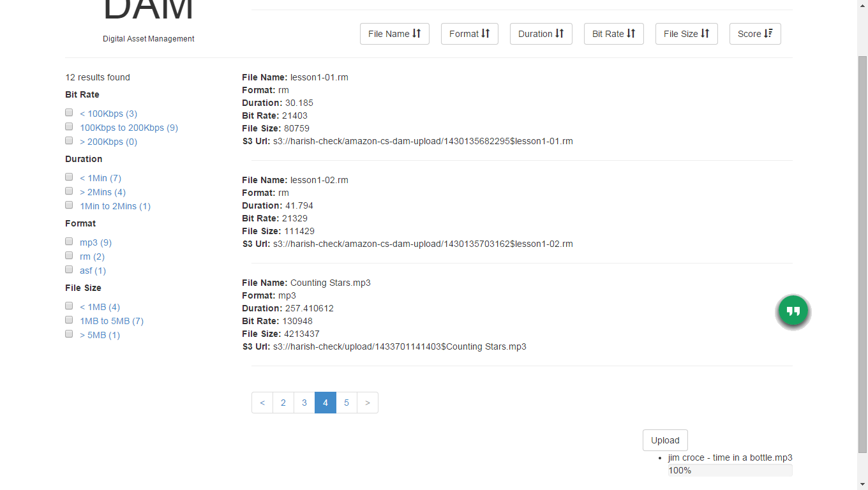Image resolution: width=868 pixels, height=490 pixels.
Task: Select the rm (2) format filter link
Action: [92, 256]
